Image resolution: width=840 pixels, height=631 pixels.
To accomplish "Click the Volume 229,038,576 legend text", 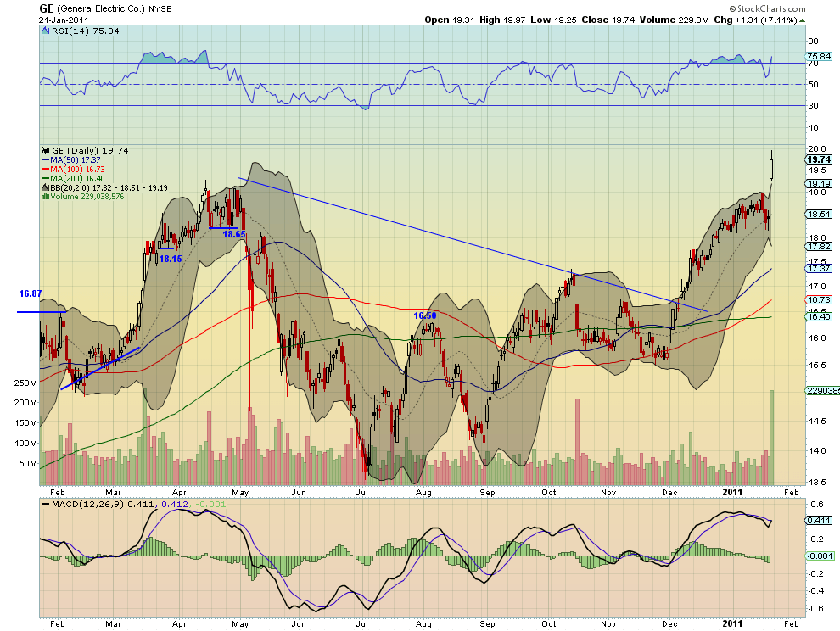I will [87, 197].
